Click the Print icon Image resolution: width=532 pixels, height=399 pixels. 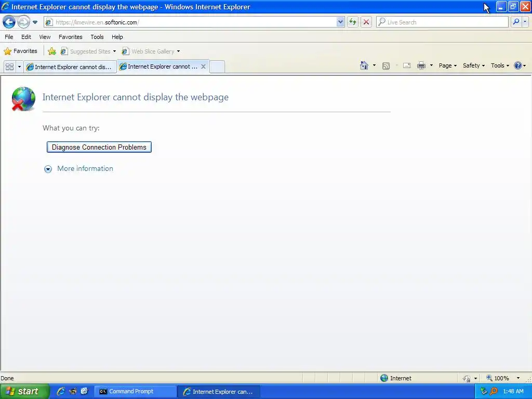[421, 65]
